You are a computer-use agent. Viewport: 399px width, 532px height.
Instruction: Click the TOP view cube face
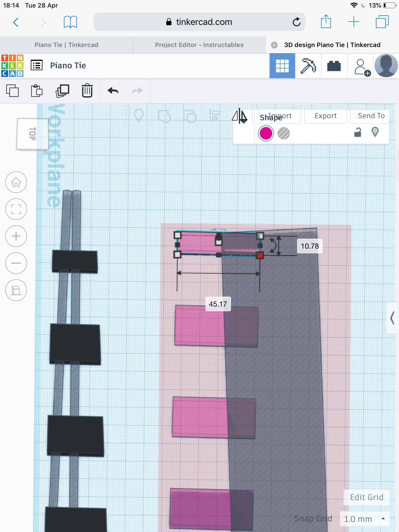[x=32, y=134]
